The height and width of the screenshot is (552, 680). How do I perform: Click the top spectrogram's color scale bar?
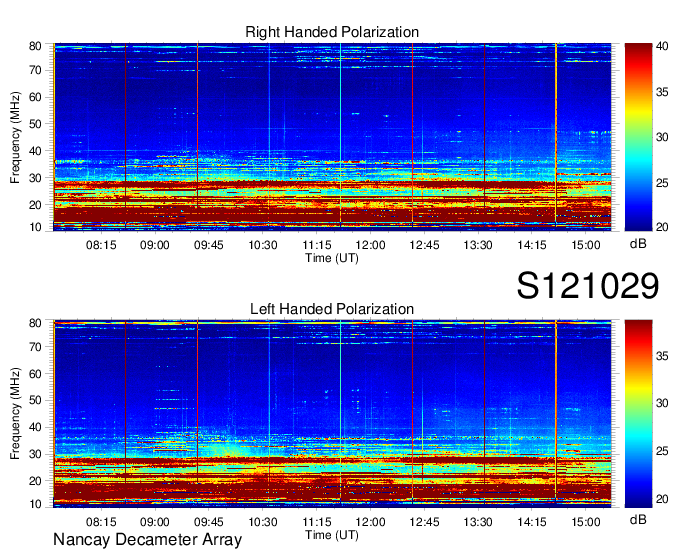[638, 137]
